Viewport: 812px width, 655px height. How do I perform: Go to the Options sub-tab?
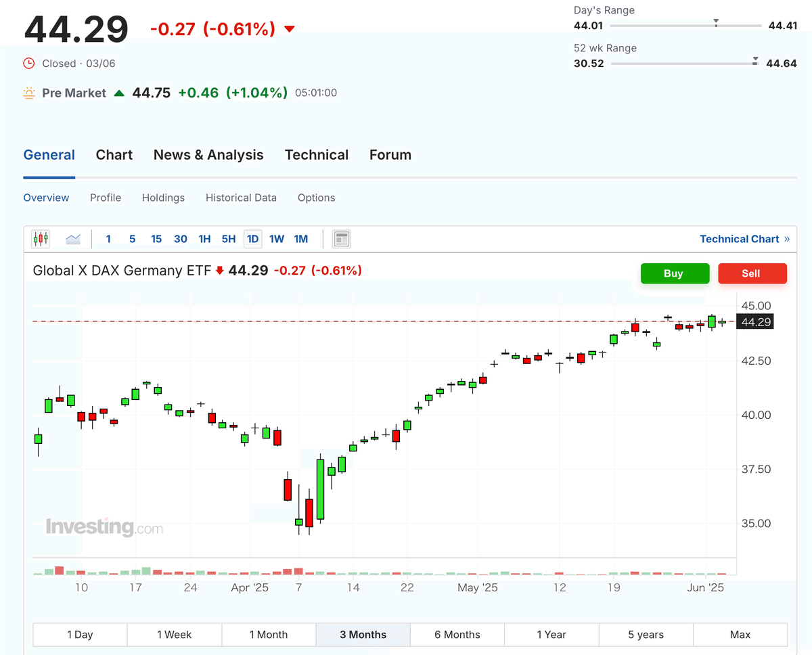pyautogui.click(x=316, y=198)
